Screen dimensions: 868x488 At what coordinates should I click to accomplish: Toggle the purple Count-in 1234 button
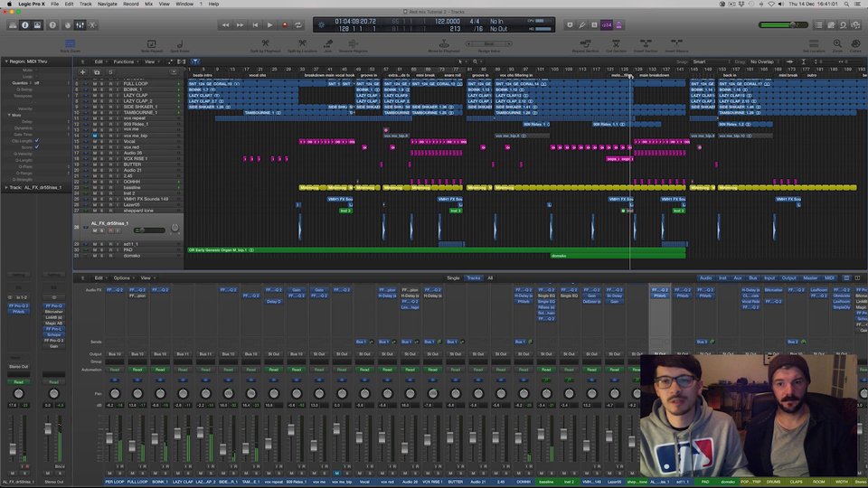pos(607,25)
